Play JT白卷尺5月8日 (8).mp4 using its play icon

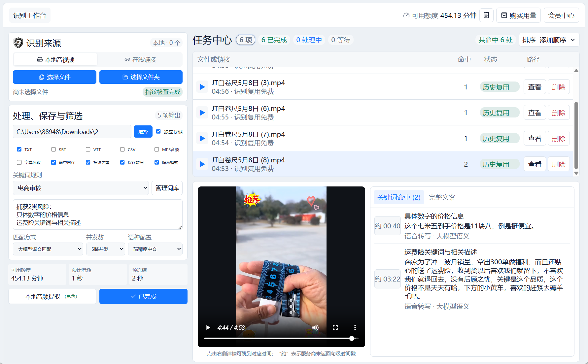coord(202,164)
